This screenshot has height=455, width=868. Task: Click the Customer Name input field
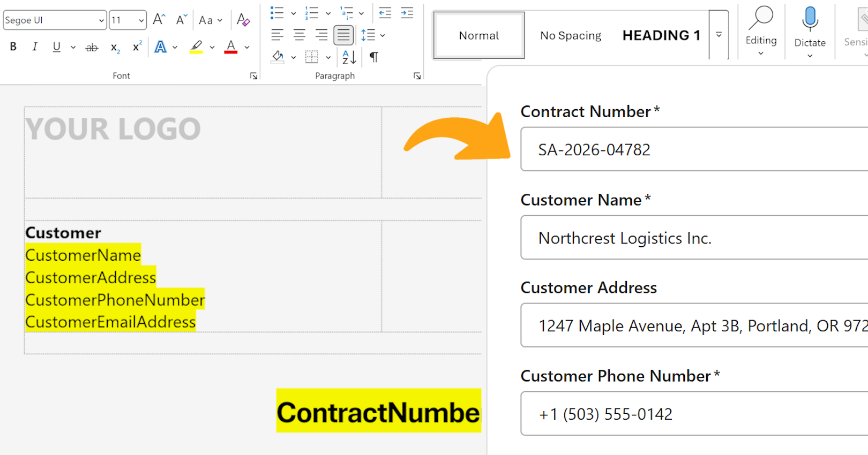(694, 238)
